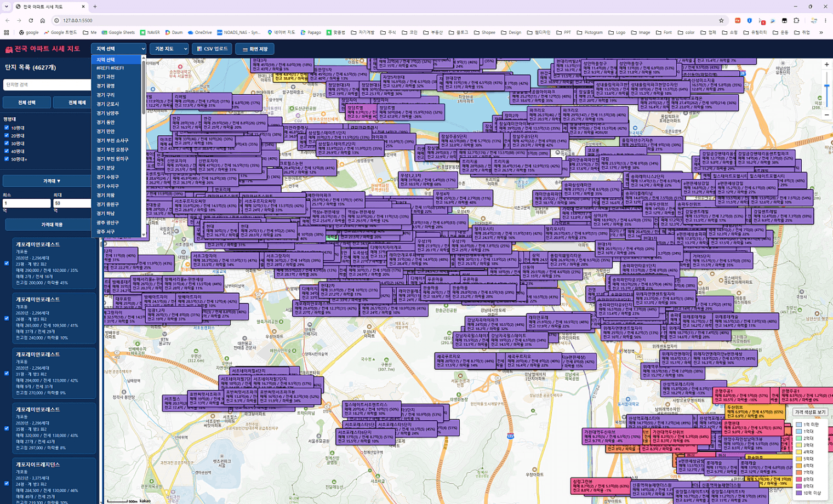This screenshot has width=833, height=504.
Task: Toggle the 40평대 checkbox
Action: pos(7,151)
